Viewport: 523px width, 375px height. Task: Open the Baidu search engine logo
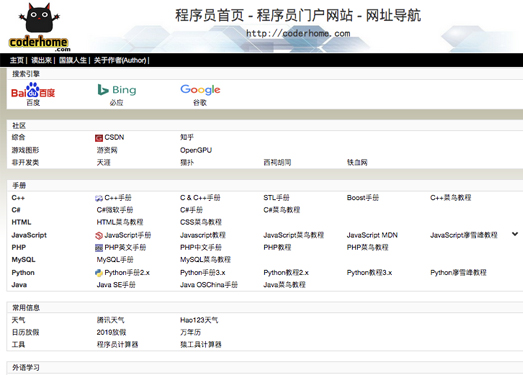[33, 90]
